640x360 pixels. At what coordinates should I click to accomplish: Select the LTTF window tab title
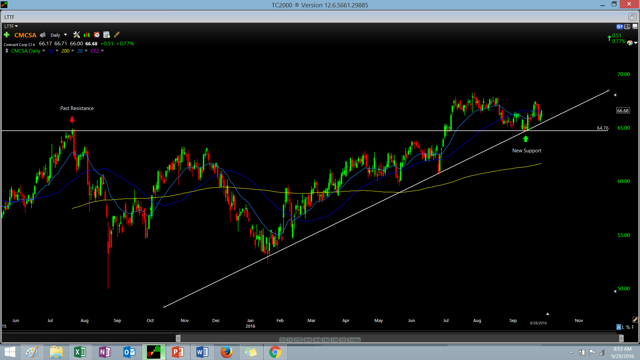pyautogui.click(x=9, y=17)
